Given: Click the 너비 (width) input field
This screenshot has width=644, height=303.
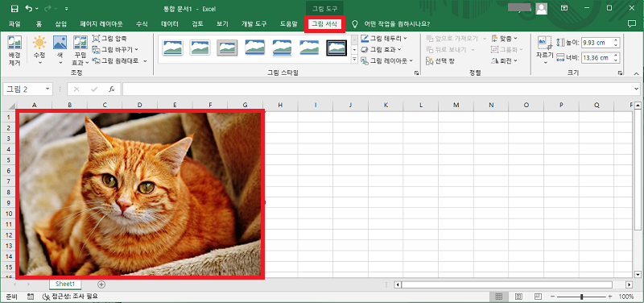Looking at the screenshot, I should tap(597, 58).
